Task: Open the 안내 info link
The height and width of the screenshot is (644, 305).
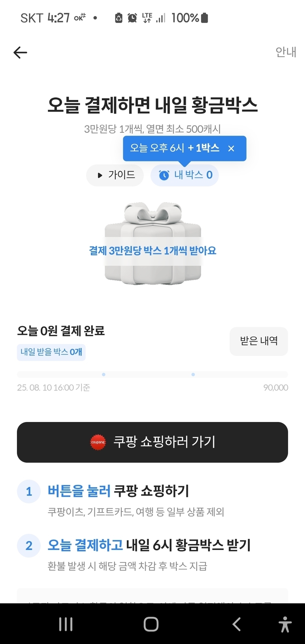Action: 286,52
